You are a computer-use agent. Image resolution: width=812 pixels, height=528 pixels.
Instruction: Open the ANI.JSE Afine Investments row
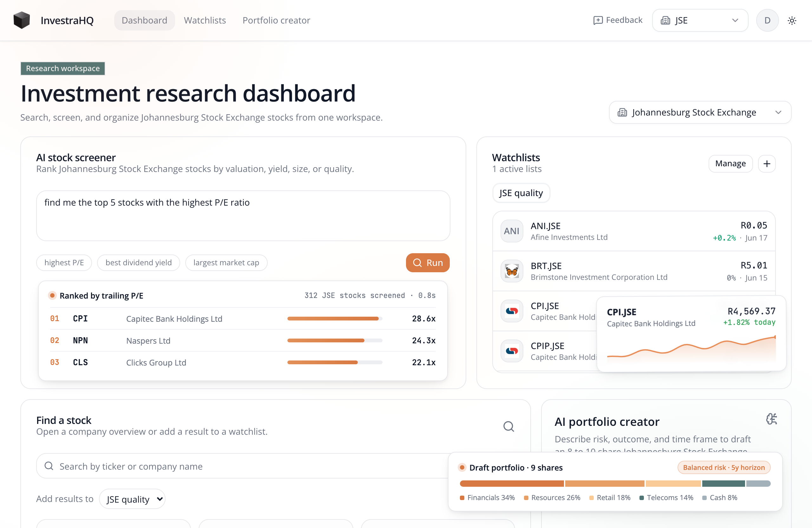(634, 231)
